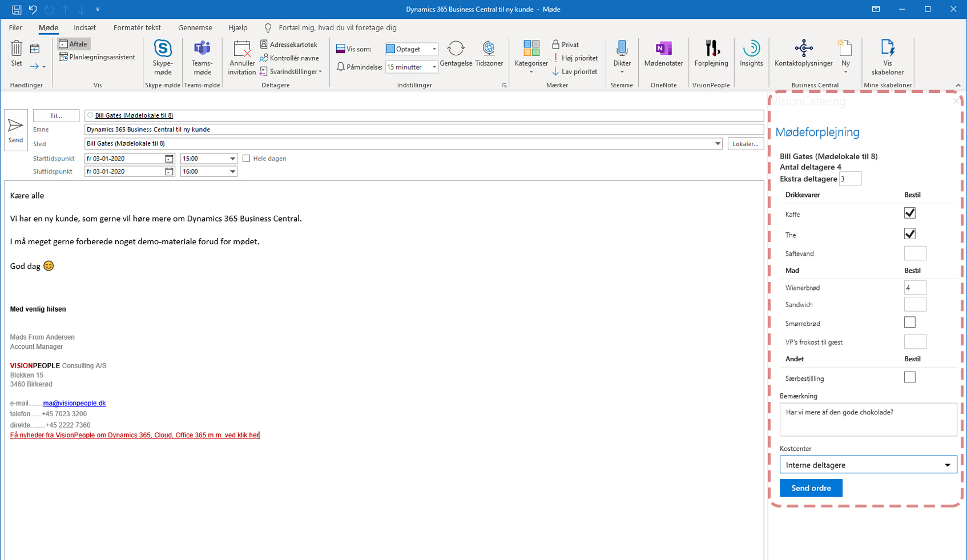
Task: Click the VP's frokost til gæst field
Action: pyautogui.click(x=915, y=341)
